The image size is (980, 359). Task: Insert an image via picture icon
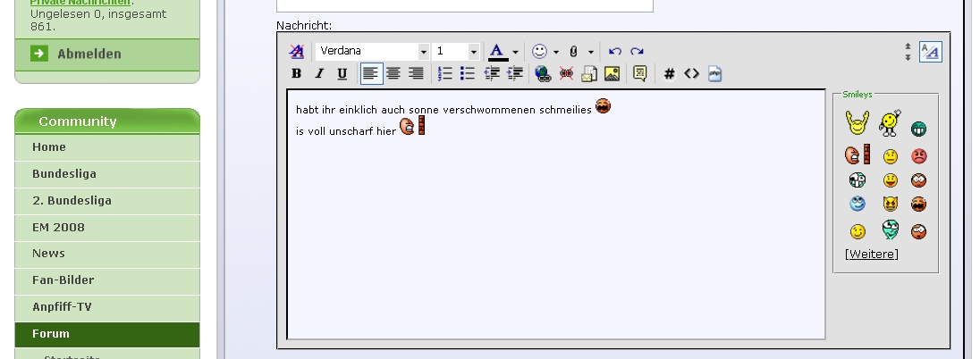[x=612, y=74]
